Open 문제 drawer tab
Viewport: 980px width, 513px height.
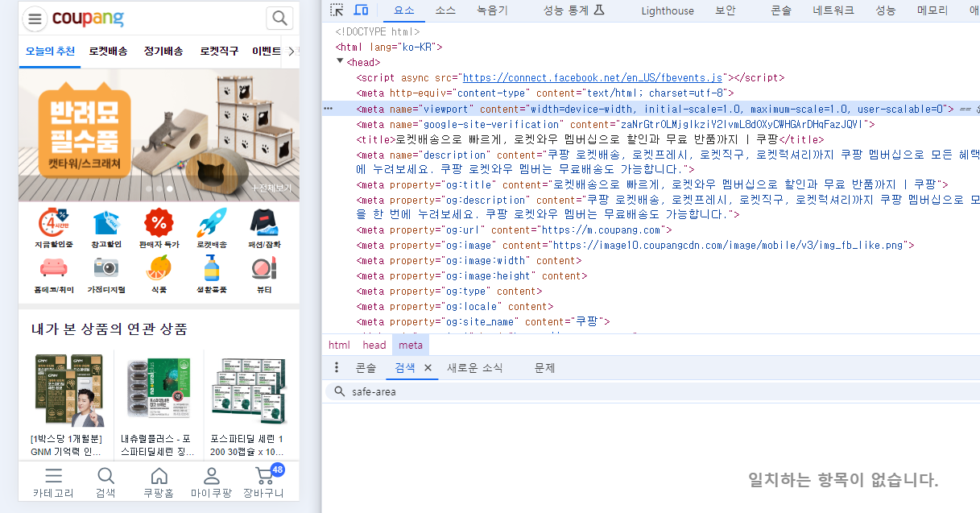[545, 367]
